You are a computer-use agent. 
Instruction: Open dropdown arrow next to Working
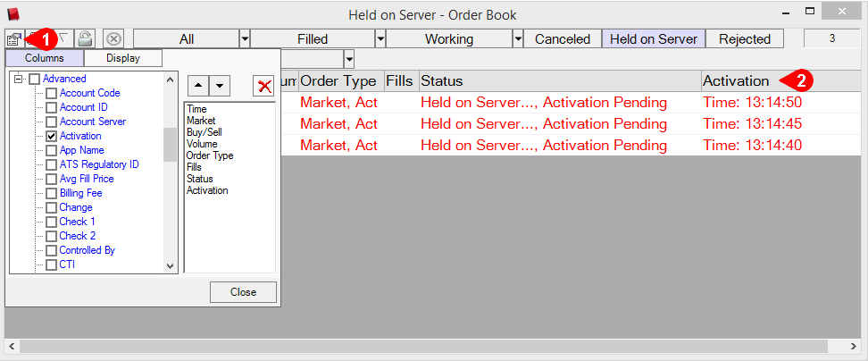pyautogui.click(x=518, y=39)
